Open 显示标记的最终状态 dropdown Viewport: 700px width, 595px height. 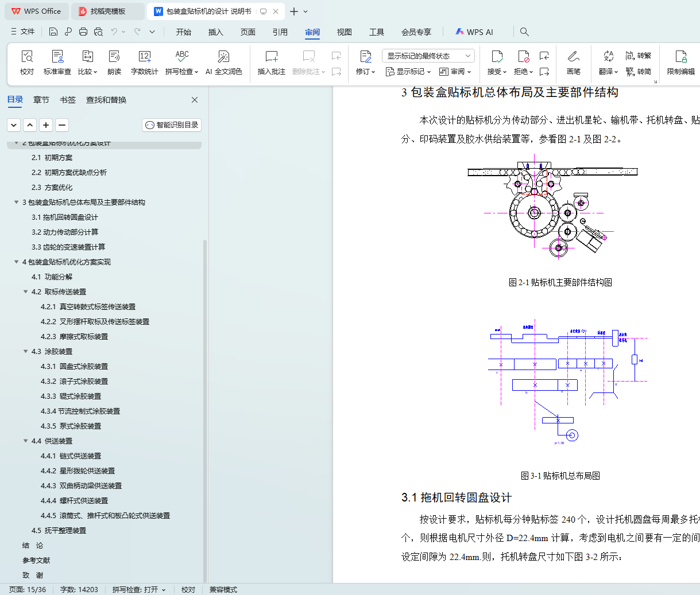428,56
